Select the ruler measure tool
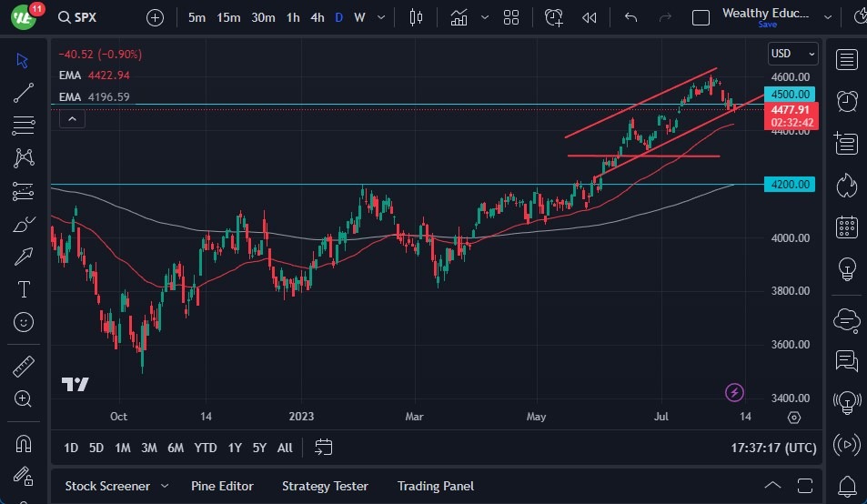The height and width of the screenshot is (504, 867). pyautogui.click(x=24, y=366)
